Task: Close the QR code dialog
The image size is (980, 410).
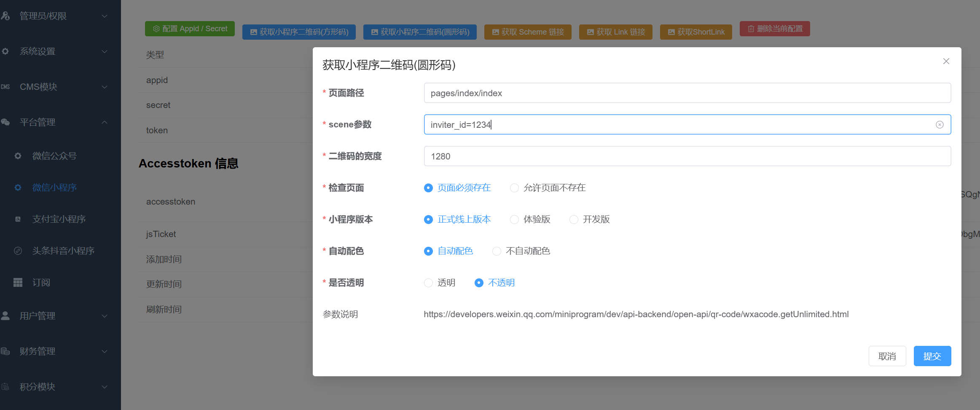Action: click(x=946, y=61)
